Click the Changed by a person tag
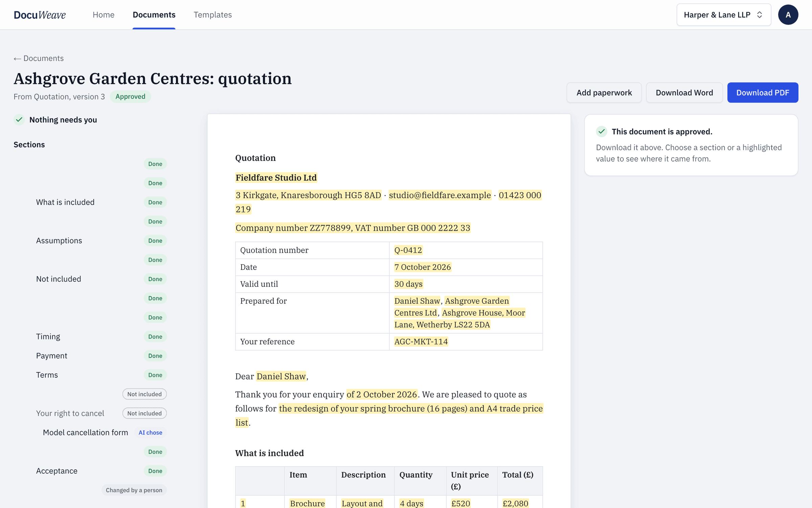 click(x=134, y=490)
